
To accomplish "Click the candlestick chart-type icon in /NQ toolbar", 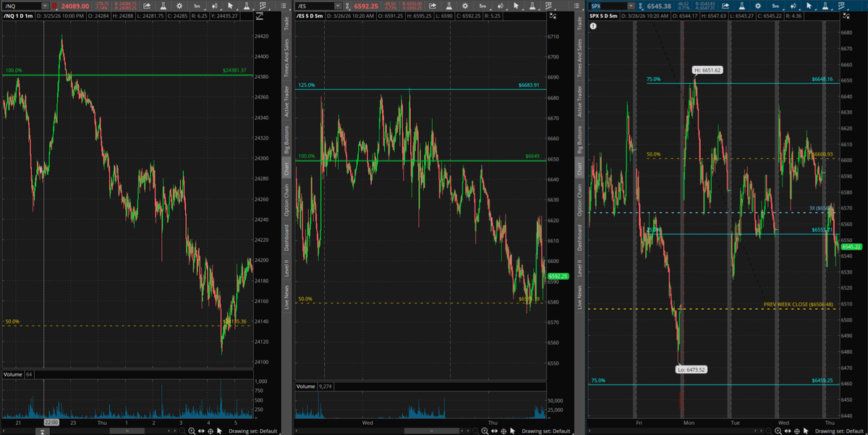I will (x=215, y=6).
